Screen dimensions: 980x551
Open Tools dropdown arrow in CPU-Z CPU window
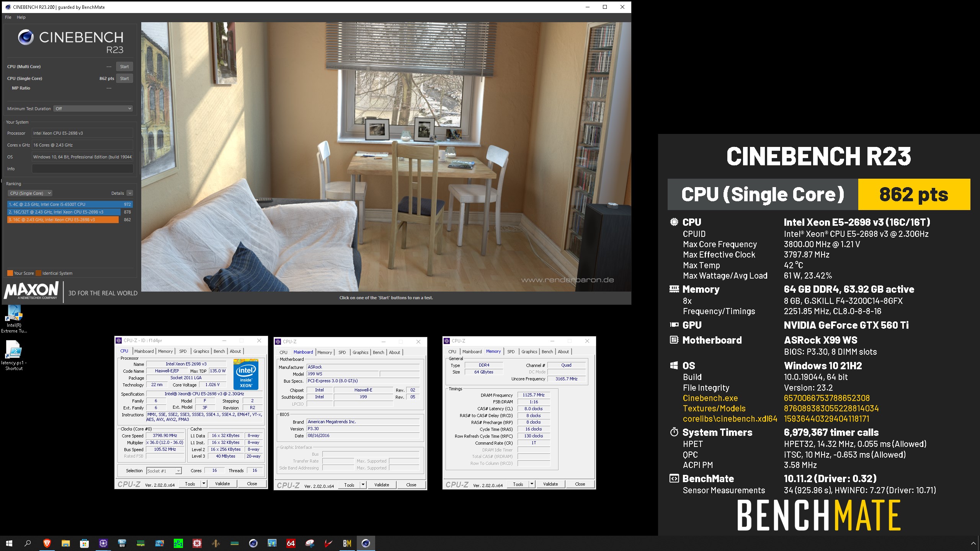tap(204, 484)
